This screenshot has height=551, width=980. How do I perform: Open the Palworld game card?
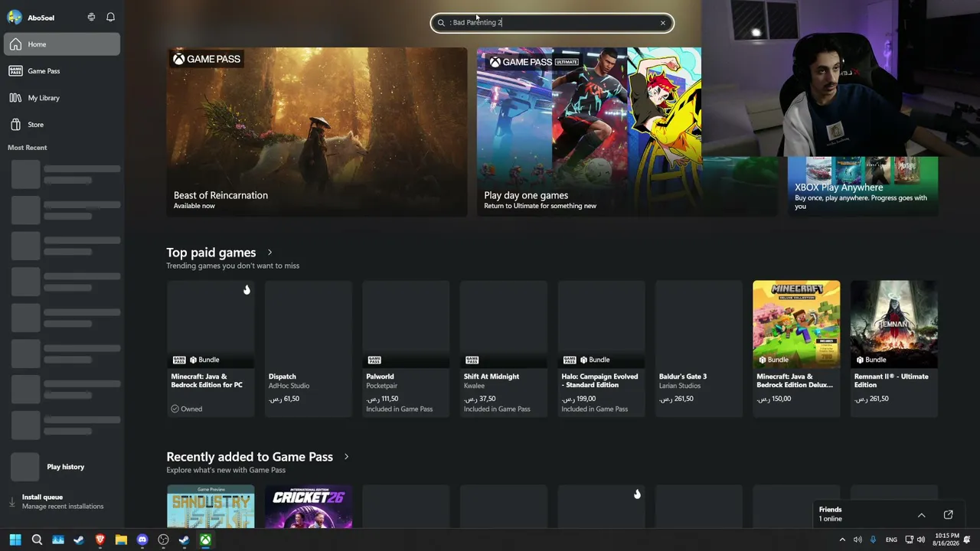(406, 348)
